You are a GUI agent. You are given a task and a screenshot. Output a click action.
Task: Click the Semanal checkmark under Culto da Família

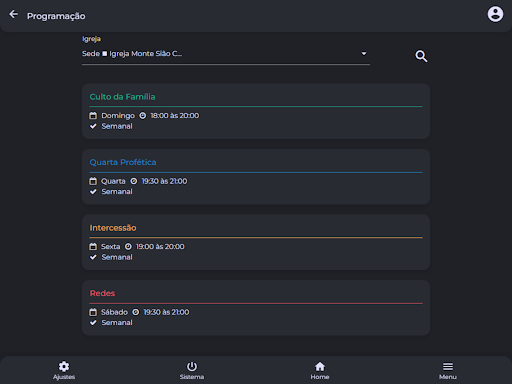tap(93, 126)
